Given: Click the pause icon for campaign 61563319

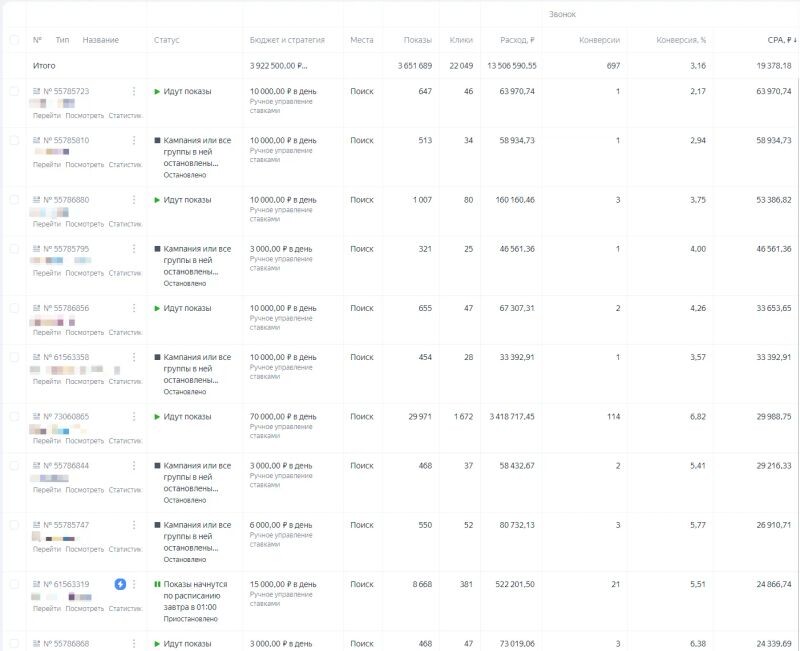Looking at the screenshot, I should (x=157, y=584).
